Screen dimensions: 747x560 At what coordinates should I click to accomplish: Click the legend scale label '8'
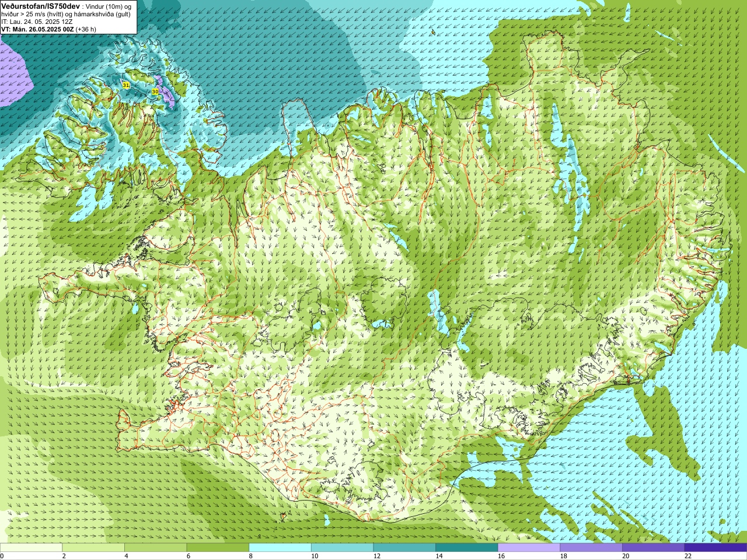point(250,556)
